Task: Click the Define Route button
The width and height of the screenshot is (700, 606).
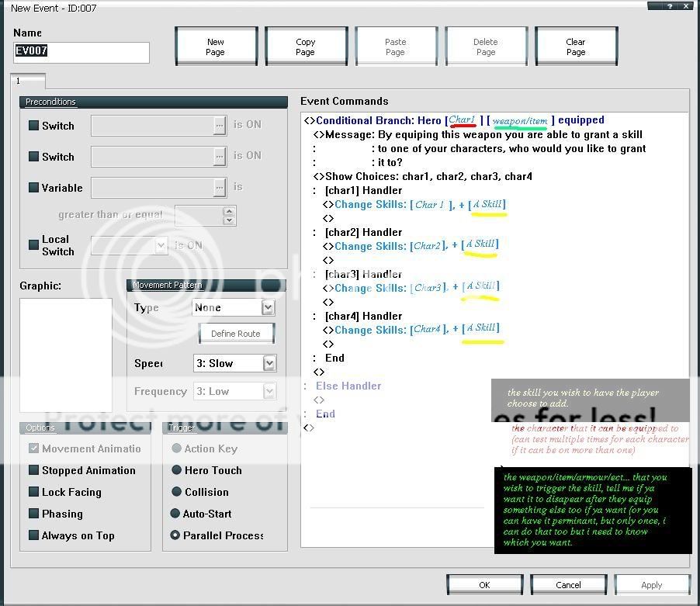Action: click(x=235, y=334)
